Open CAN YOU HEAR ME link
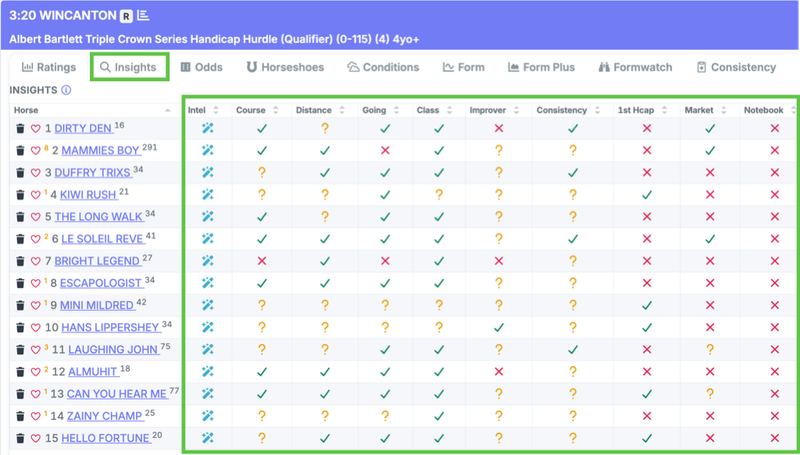This screenshot has width=800, height=455. pyautogui.click(x=117, y=394)
